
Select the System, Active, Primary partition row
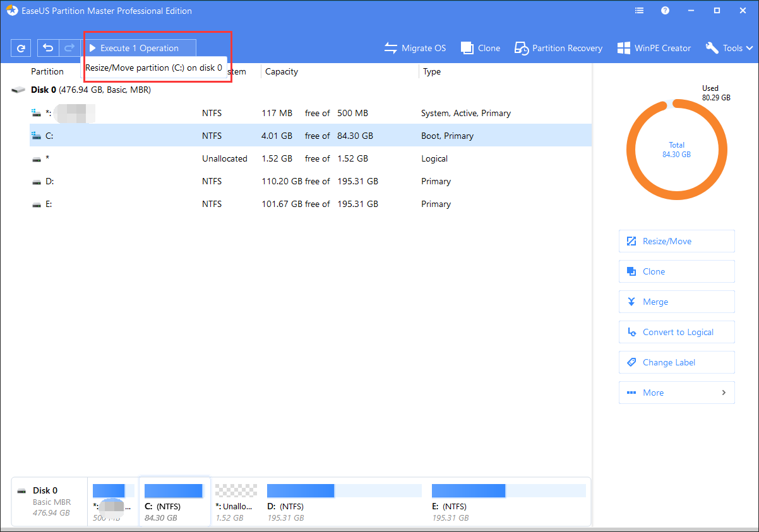tap(311, 113)
